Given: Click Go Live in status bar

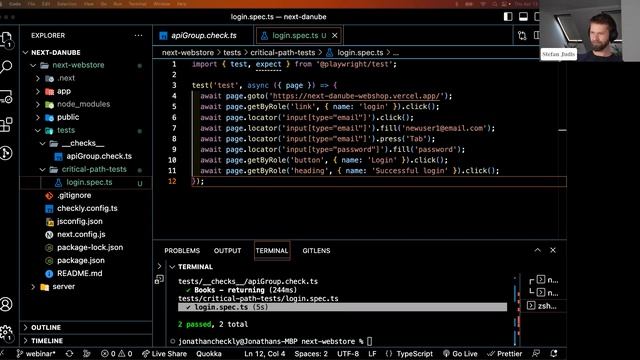Looking at the screenshot, I should [460, 354].
